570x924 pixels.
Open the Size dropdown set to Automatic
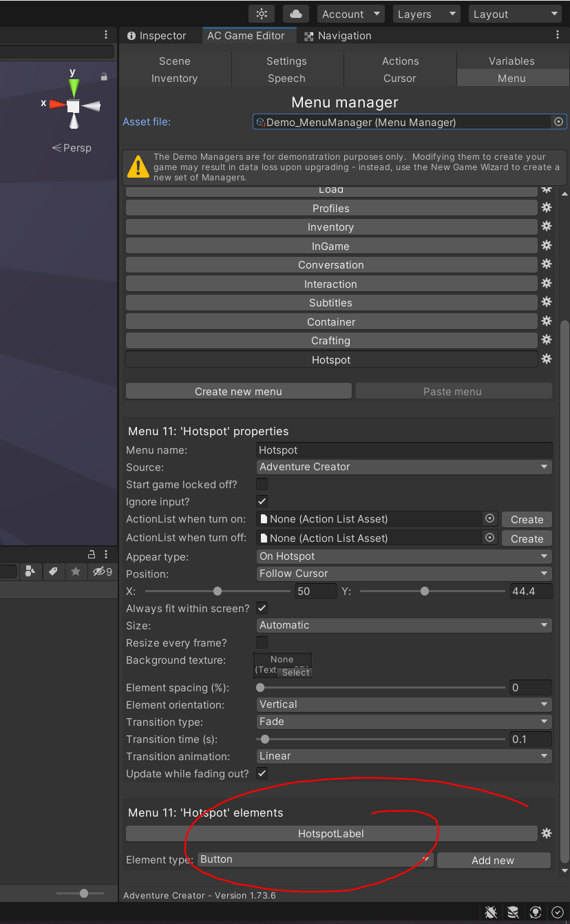coord(404,625)
